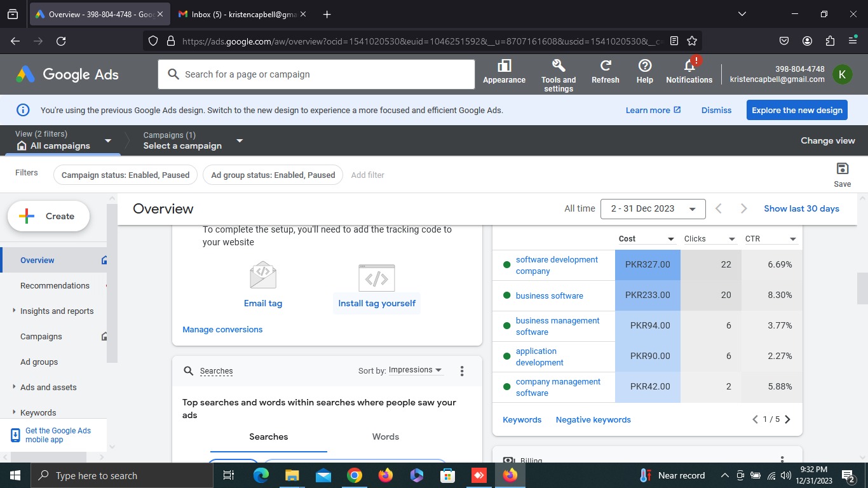Open the Overview sidebar page
Image resolution: width=868 pixels, height=488 pixels.
pyautogui.click(x=37, y=260)
